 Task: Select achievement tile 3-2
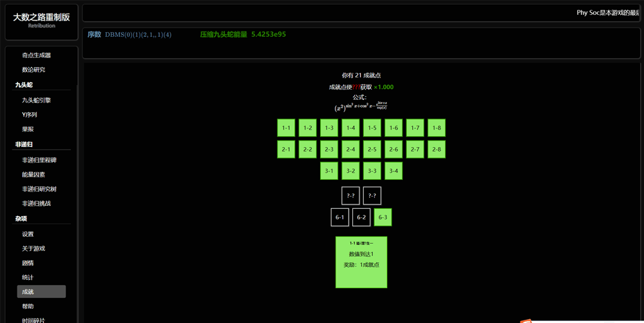click(x=350, y=171)
